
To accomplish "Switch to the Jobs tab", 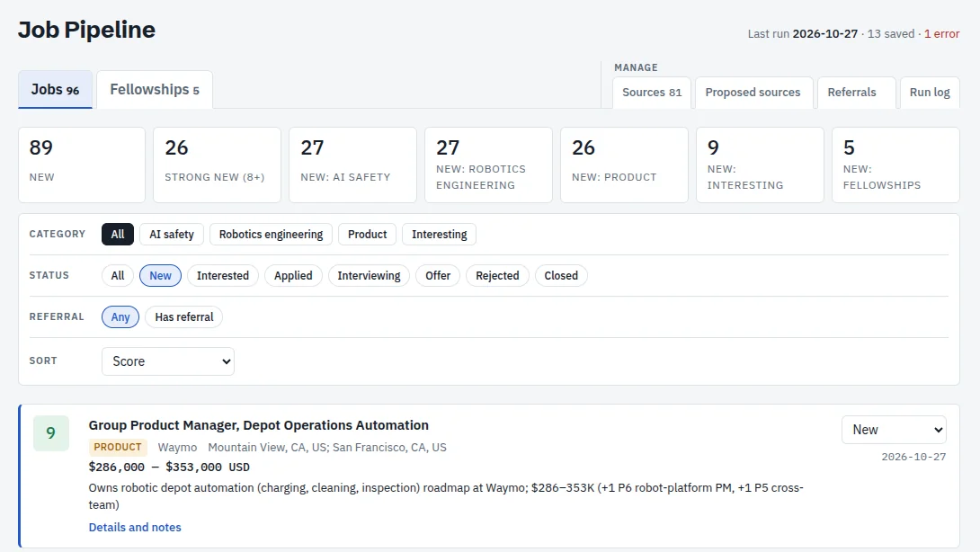I will [55, 89].
